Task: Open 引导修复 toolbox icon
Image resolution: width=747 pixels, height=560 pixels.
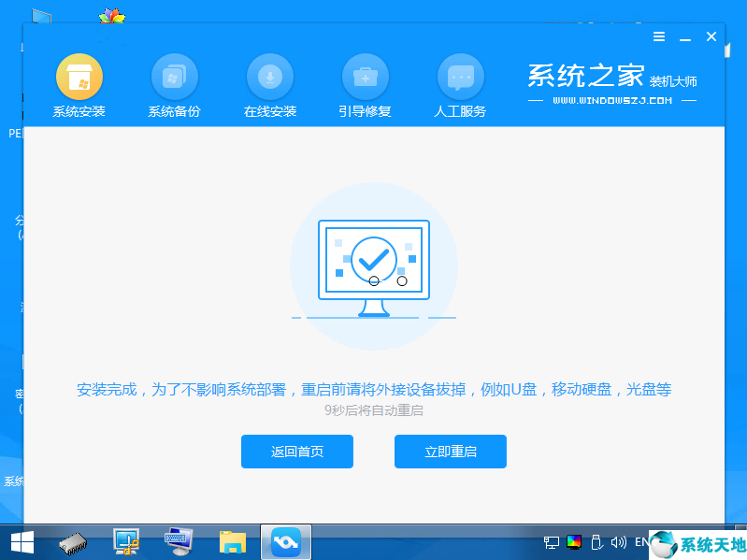Action: [366, 77]
